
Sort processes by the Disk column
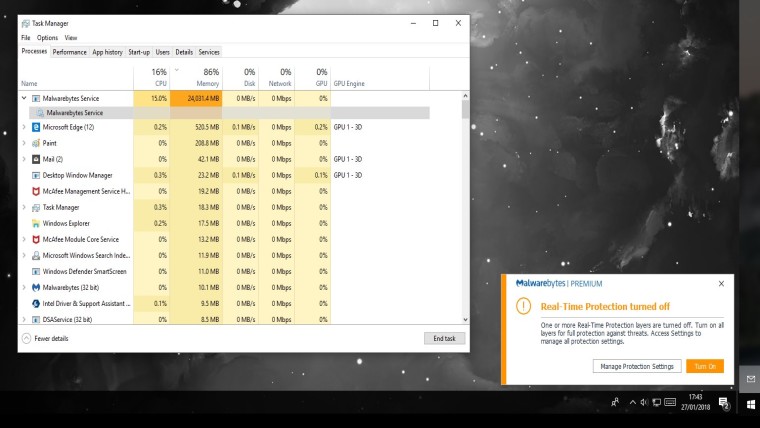240,78
